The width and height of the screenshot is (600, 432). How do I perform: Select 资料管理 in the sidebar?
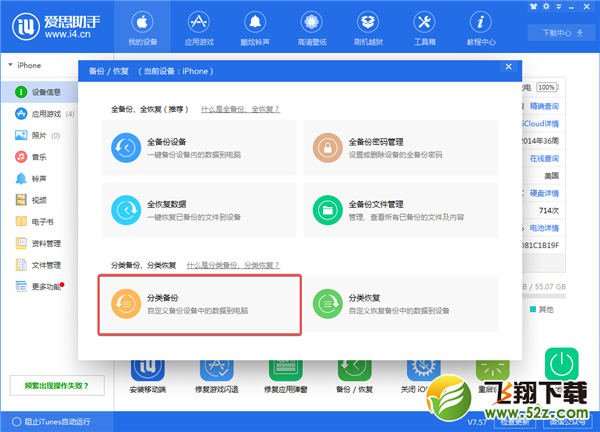point(40,243)
